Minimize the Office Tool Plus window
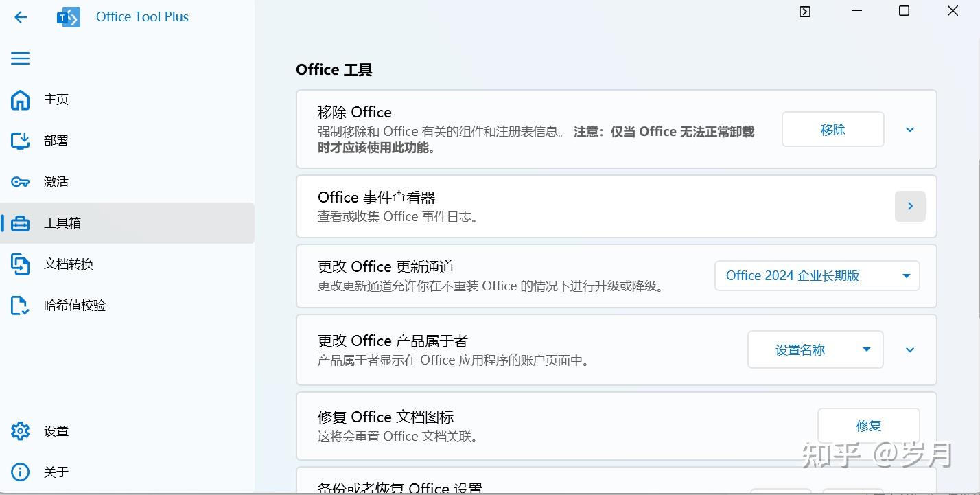The width and height of the screenshot is (980, 495). coord(856,11)
